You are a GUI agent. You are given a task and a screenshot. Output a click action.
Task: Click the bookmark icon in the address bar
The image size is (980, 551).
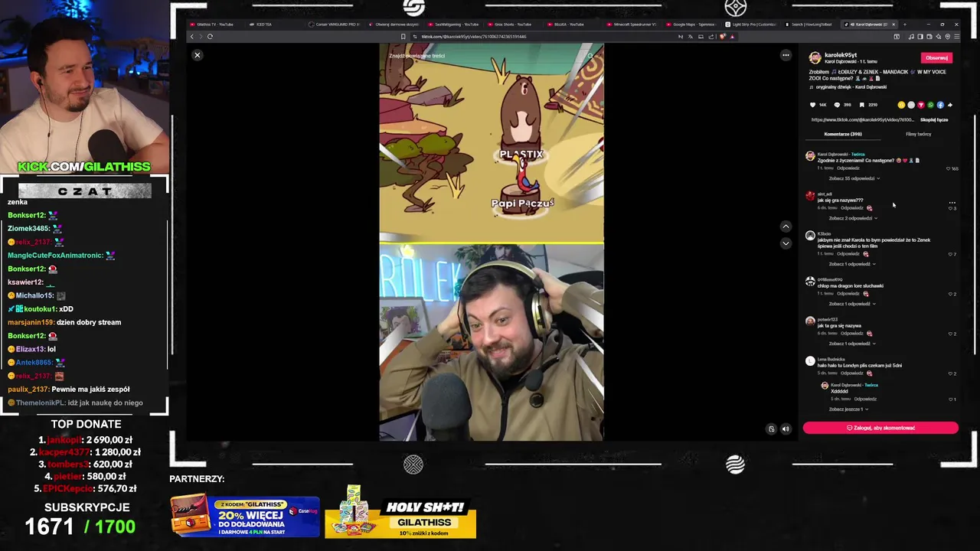pos(403,36)
